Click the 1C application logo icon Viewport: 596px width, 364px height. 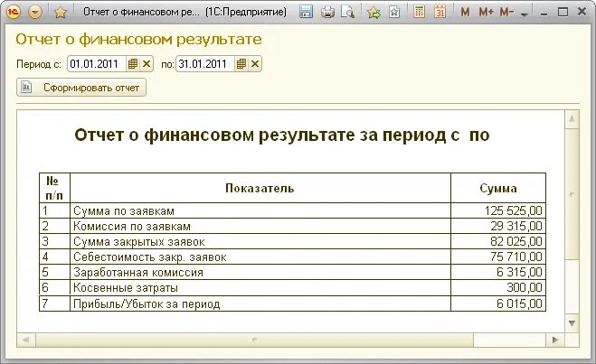tap(14, 12)
